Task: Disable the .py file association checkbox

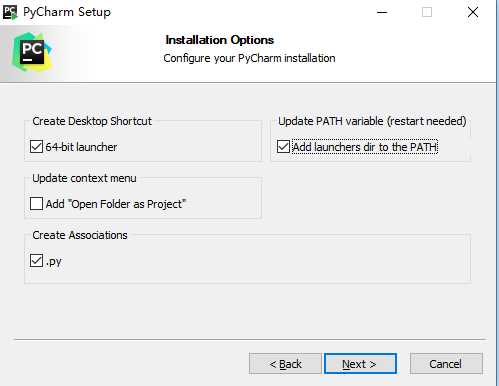Action: (x=36, y=261)
